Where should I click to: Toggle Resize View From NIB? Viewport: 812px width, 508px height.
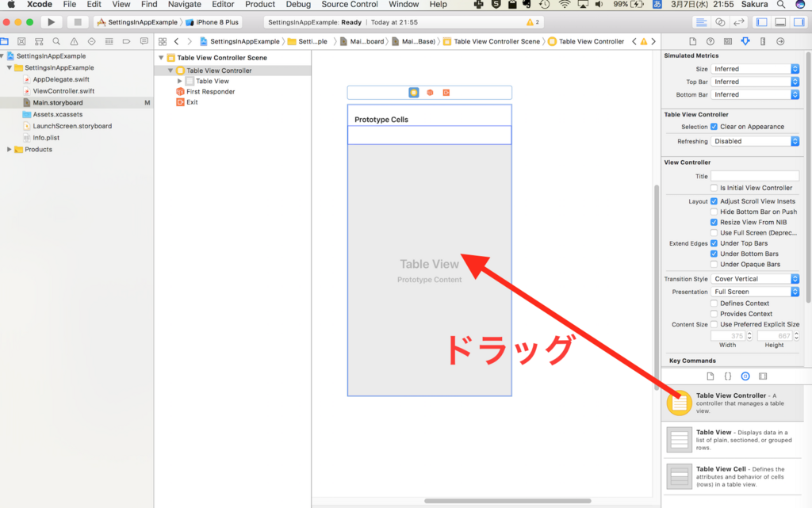pos(714,223)
